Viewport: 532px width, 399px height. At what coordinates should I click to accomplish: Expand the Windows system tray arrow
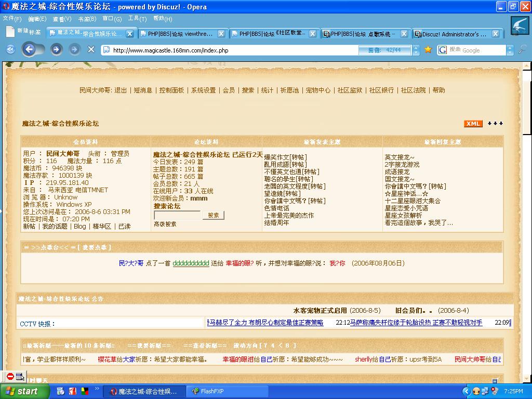pos(465,391)
